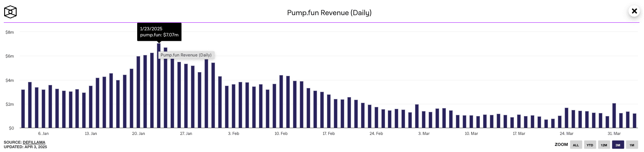Click The Block cube logo icon
This screenshot has height=152, width=644.
tap(10, 12)
